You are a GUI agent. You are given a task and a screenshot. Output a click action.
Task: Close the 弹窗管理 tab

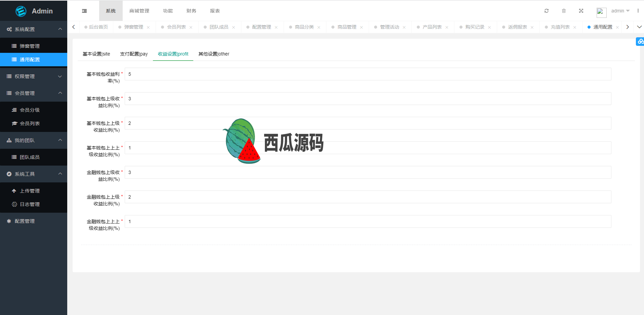pyautogui.click(x=148, y=27)
